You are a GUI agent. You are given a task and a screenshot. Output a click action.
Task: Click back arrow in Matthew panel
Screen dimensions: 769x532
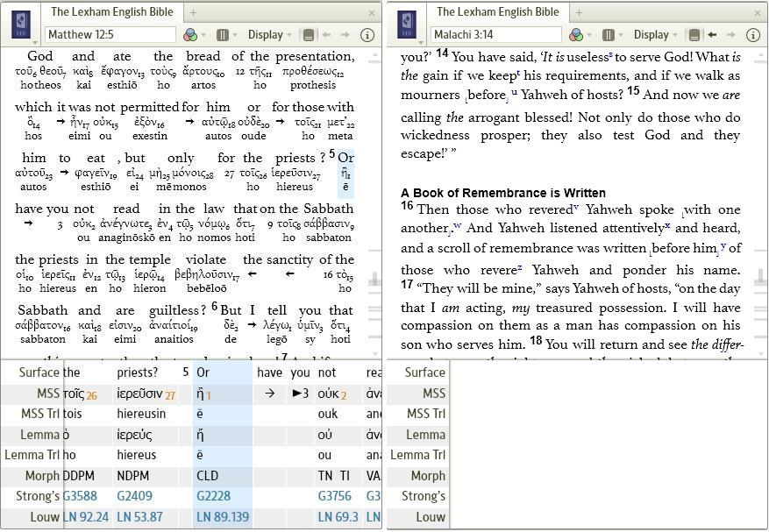click(x=326, y=35)
